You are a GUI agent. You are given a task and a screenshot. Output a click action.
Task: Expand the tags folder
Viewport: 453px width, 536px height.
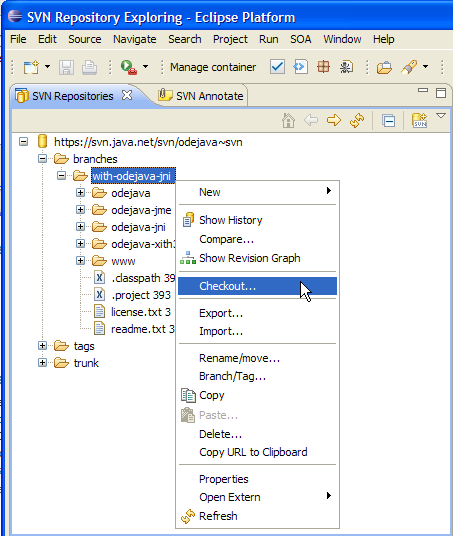pyautogui.click(x=42, y=346)
